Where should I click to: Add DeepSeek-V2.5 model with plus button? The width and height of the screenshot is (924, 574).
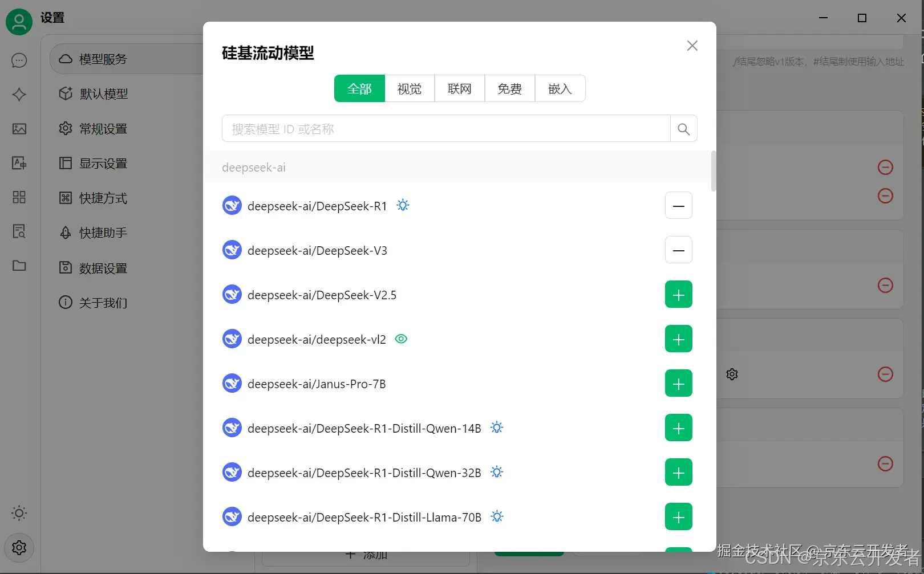pos(679,295)
